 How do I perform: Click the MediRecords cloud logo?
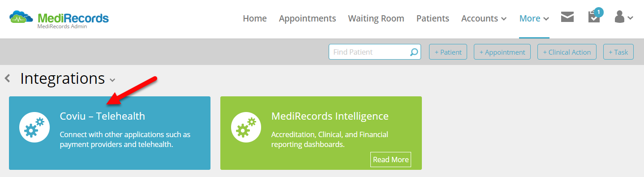point(21,18)
